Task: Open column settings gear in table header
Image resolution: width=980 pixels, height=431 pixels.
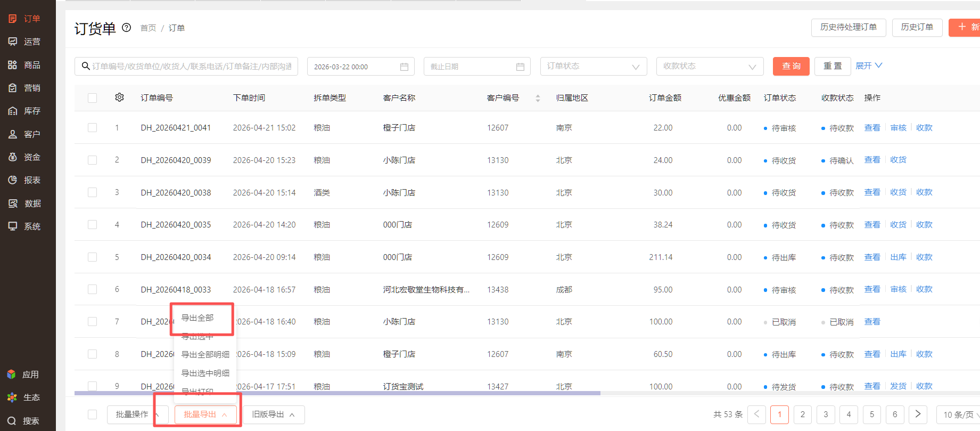Action: pyautogui.click(x=119, y=97)
